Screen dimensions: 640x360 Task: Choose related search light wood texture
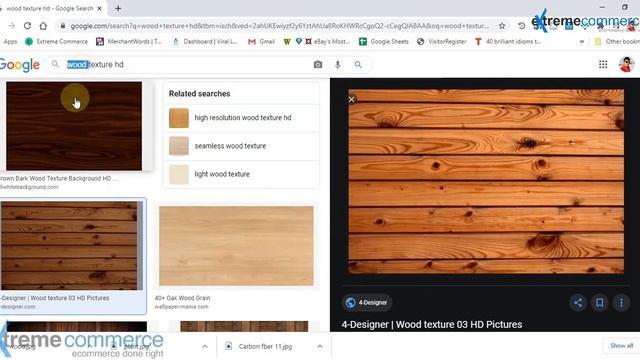[241, 174]
